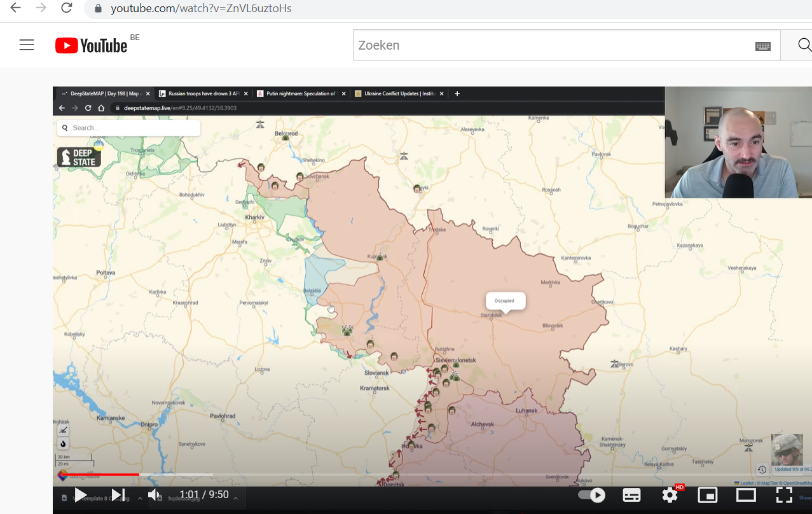
Task: Switch to miniplayer mode
Action: 708,495
